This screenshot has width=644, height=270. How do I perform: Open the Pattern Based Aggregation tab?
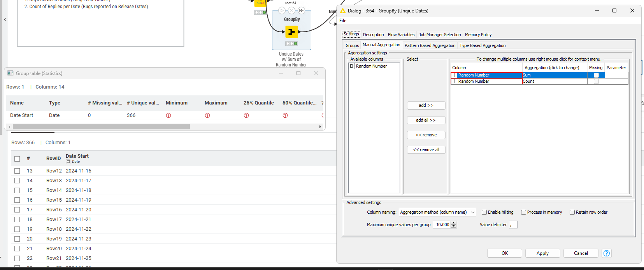(430, 45)
